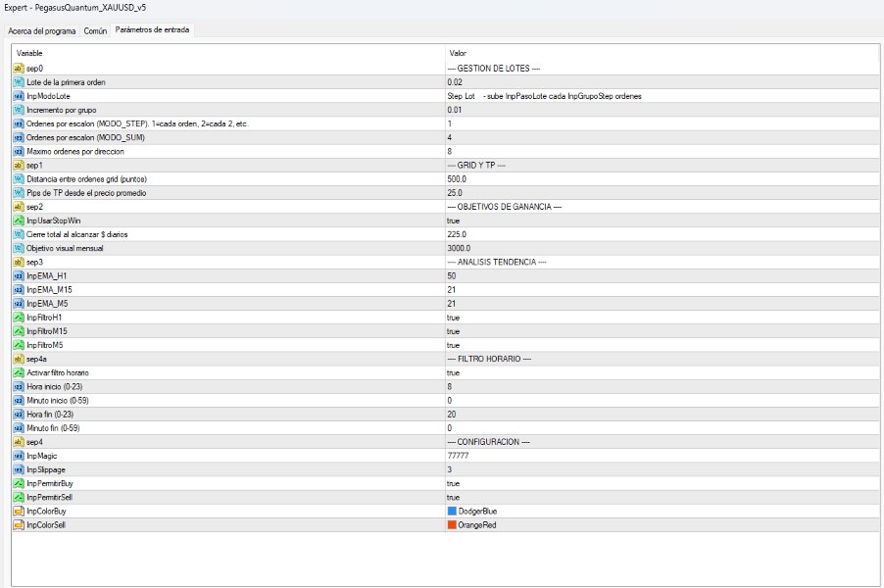Select the Minuto fin (0-59) row label
This screenshot has width=884, height=588.
53,428
